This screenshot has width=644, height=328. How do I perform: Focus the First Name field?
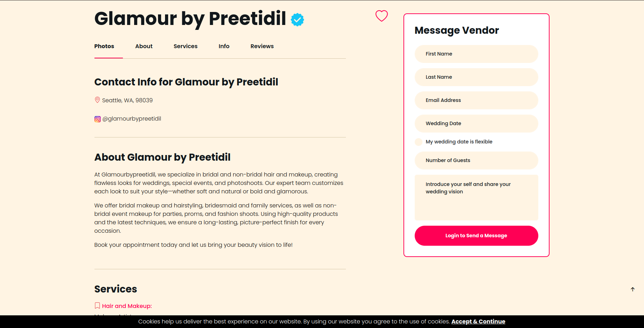point(476,54)
